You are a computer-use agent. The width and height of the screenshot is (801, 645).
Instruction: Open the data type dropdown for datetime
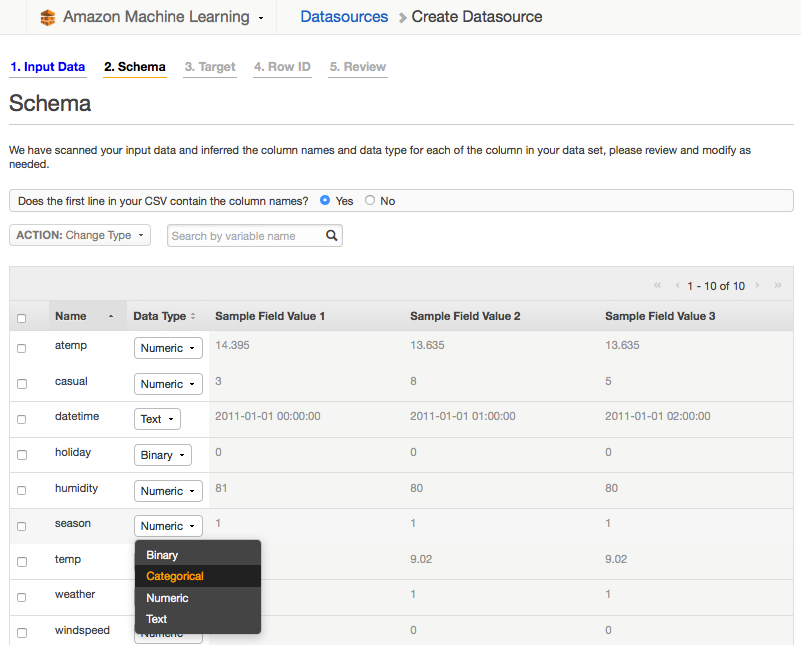[x=158, y=419]
